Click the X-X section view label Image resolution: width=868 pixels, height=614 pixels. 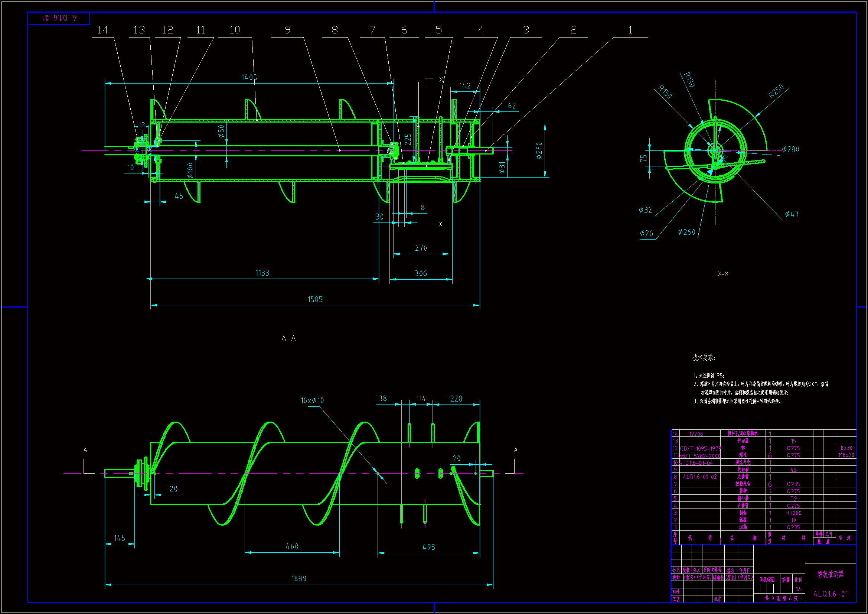tap(723, 273)
